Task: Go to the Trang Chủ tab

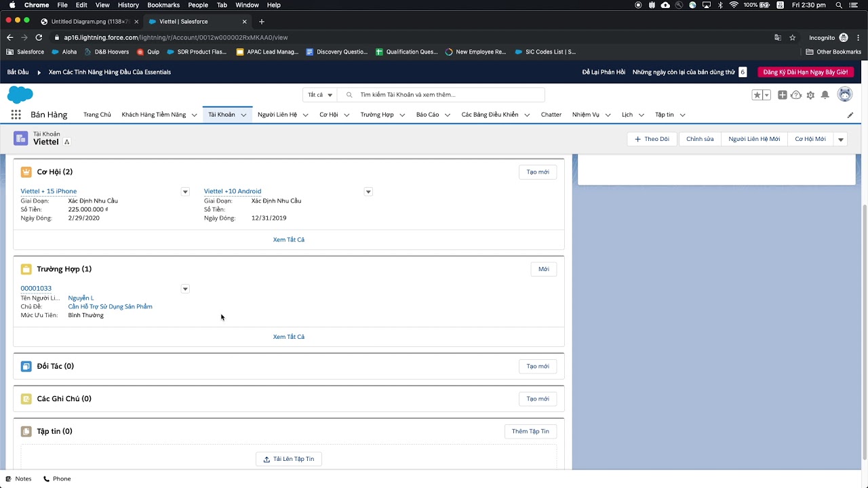Action: pos(97,115)
